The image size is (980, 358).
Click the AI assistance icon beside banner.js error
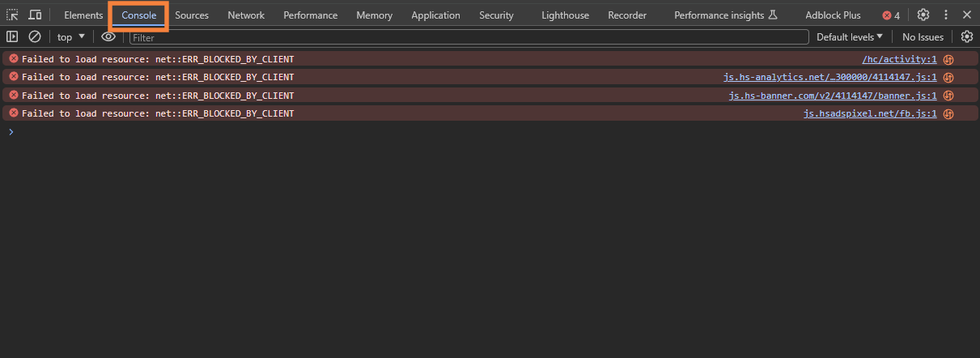[x=948, y=96]
